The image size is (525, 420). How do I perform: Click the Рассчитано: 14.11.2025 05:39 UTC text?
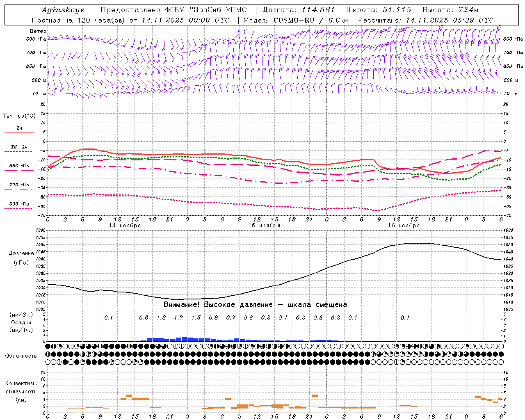(426, 20)
